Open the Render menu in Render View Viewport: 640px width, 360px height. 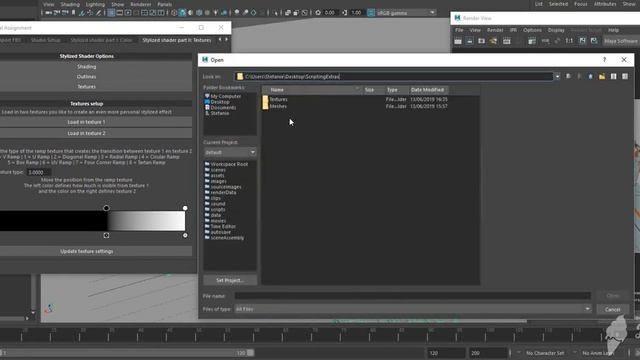pos(495,30)
